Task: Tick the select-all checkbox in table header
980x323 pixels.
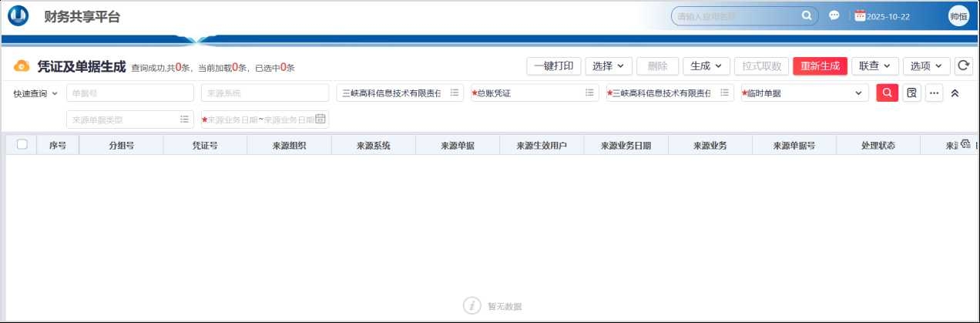Action: [x=22, y=144]
